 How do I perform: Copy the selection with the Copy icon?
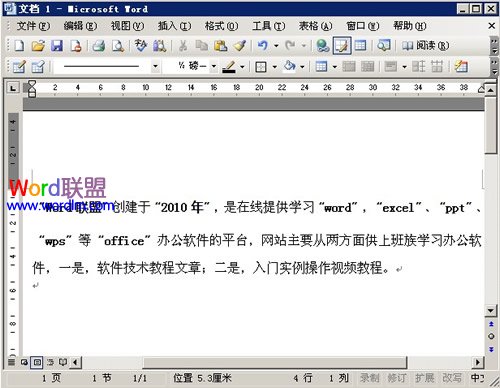coord(202,46)
